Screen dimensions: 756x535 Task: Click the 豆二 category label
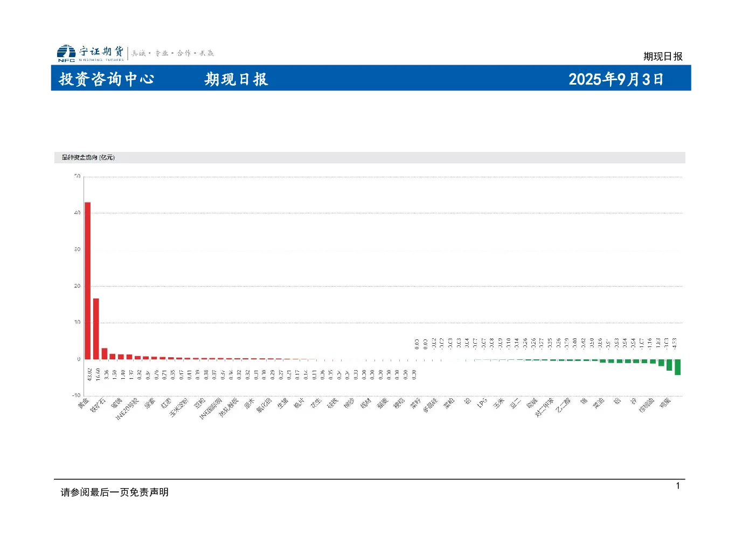click(516, 404)
